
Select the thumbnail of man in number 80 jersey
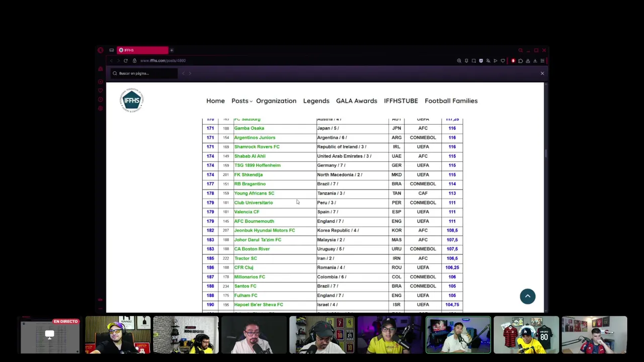526,335
